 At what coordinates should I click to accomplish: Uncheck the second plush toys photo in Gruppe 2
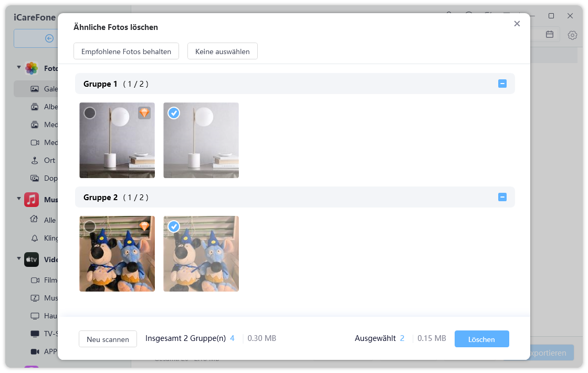(x=174, y=226)
